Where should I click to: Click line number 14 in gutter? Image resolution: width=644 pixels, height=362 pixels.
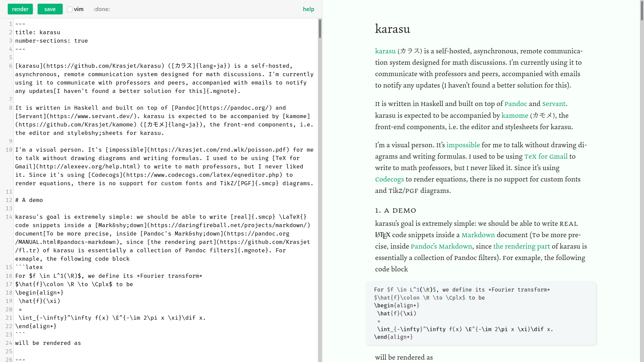9,217
